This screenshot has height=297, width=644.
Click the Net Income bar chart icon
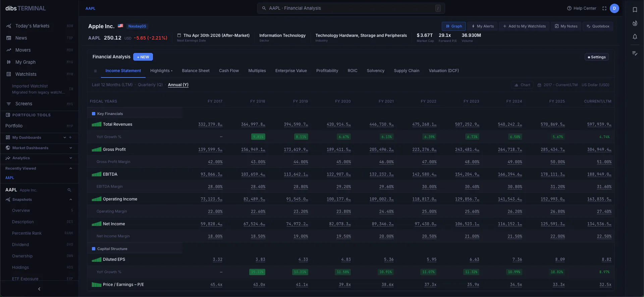(97, 224)
